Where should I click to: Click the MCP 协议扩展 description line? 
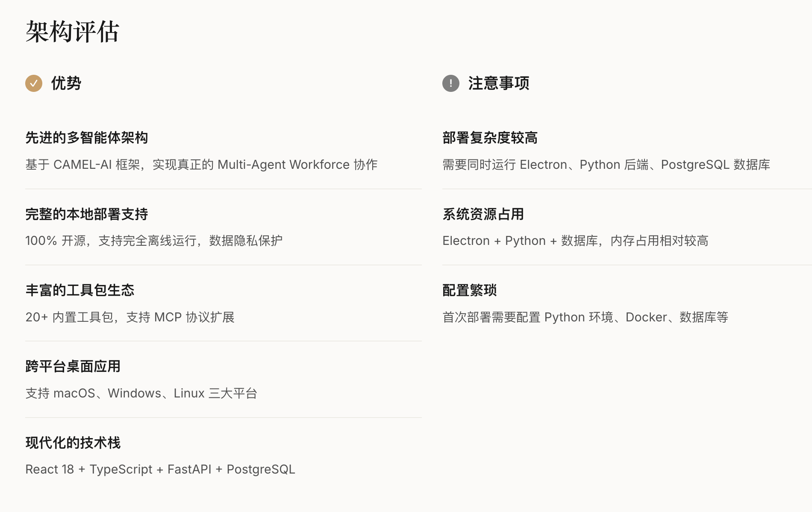130,317
